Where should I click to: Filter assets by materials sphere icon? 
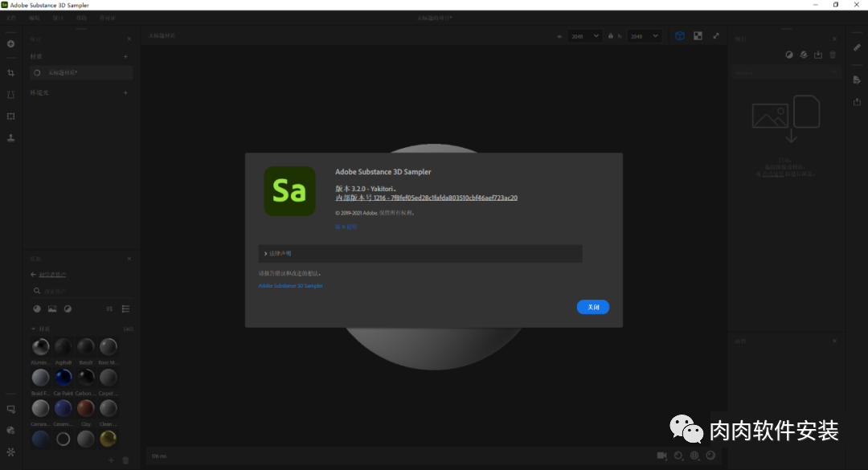[x=37, y=309]
